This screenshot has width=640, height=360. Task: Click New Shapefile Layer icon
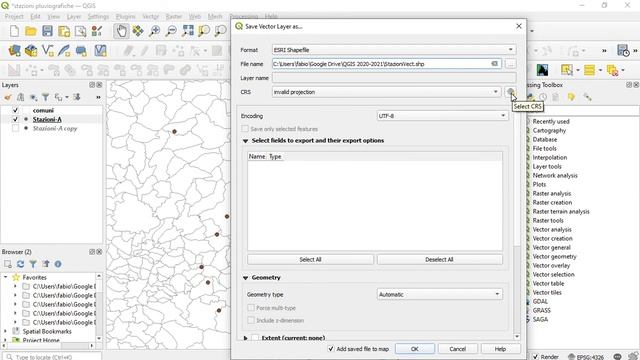pos(48,51)
